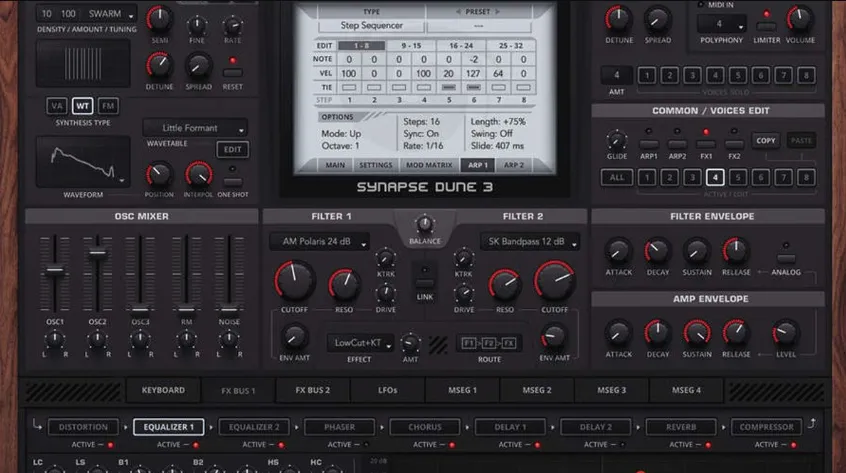
Task: Adjust the filter BALANCE knob
Action: point(425,224)
